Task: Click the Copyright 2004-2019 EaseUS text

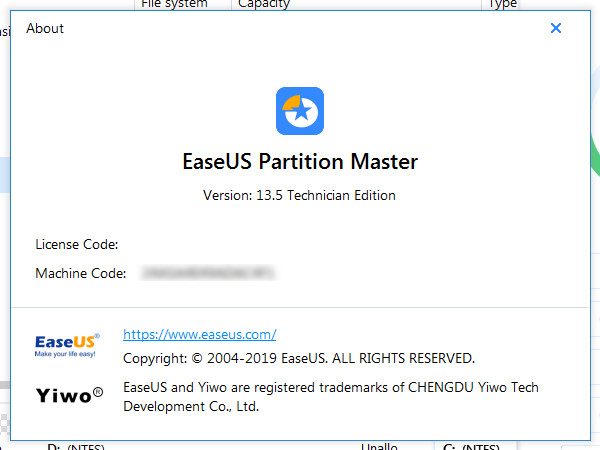Action: click(x=298, y=357)
